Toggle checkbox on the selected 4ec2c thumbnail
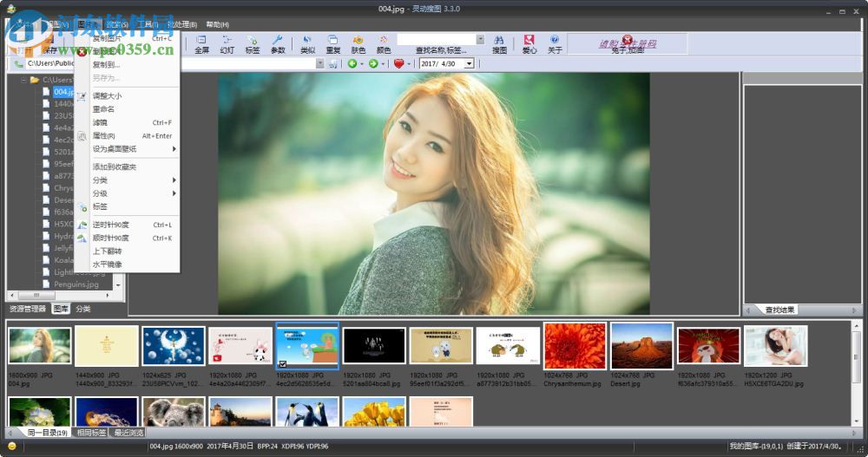Screen dimensions: 868x457 pos(282,364)
